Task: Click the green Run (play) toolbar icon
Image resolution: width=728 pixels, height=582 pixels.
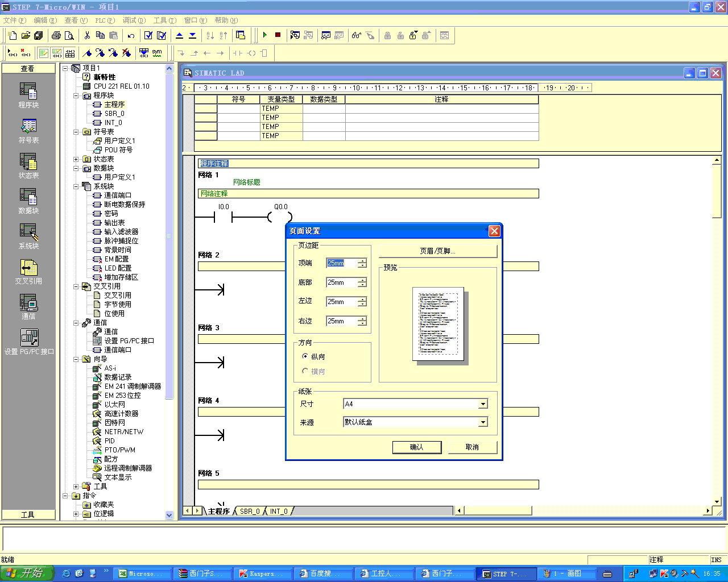Action: [x=265, y=35]
